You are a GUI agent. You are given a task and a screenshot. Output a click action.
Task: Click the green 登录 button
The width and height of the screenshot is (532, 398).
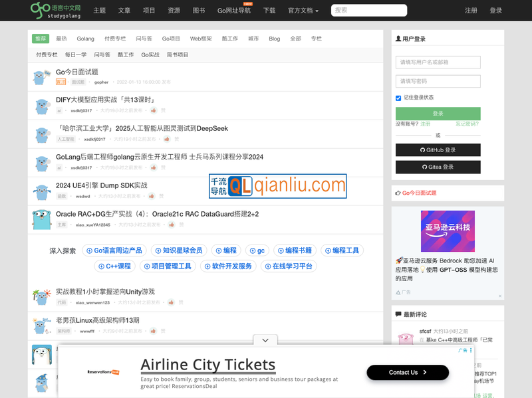pos(438,114)
